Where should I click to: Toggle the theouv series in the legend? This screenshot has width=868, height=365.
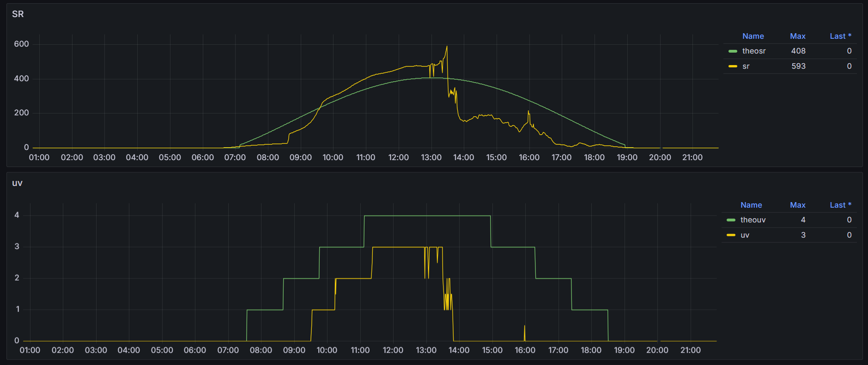point(753,220)
